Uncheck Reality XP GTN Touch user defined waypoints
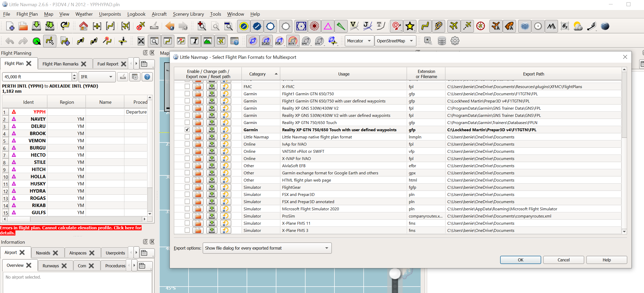 click(x=187, y=130)
